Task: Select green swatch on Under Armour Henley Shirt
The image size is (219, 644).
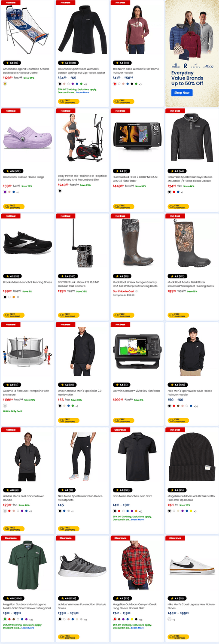Action: (73, 406)
